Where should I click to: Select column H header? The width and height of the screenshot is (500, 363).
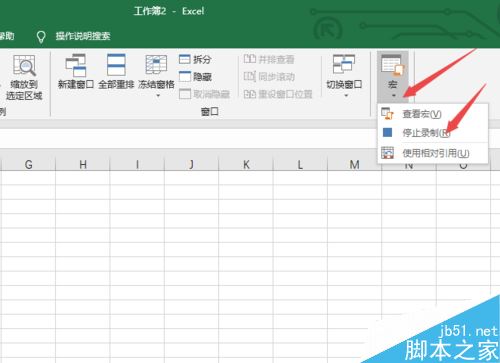coord(83,164)
